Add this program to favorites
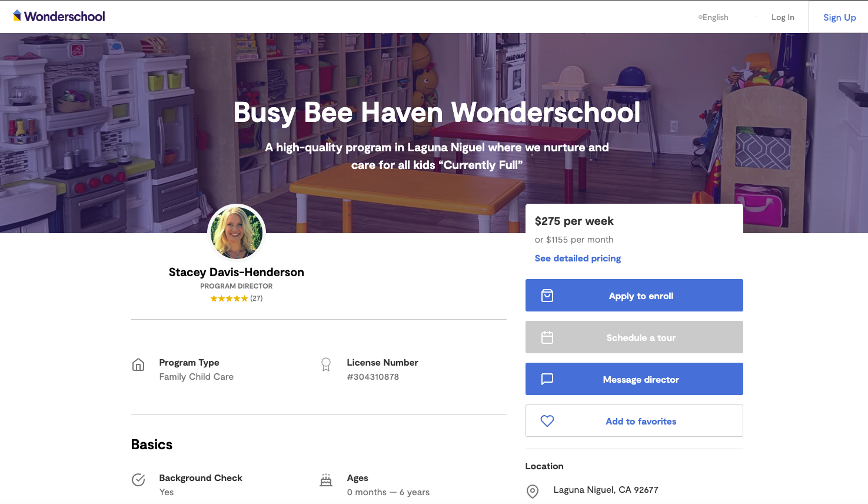This screenshot has height=504, width=868. pos(634,421)
